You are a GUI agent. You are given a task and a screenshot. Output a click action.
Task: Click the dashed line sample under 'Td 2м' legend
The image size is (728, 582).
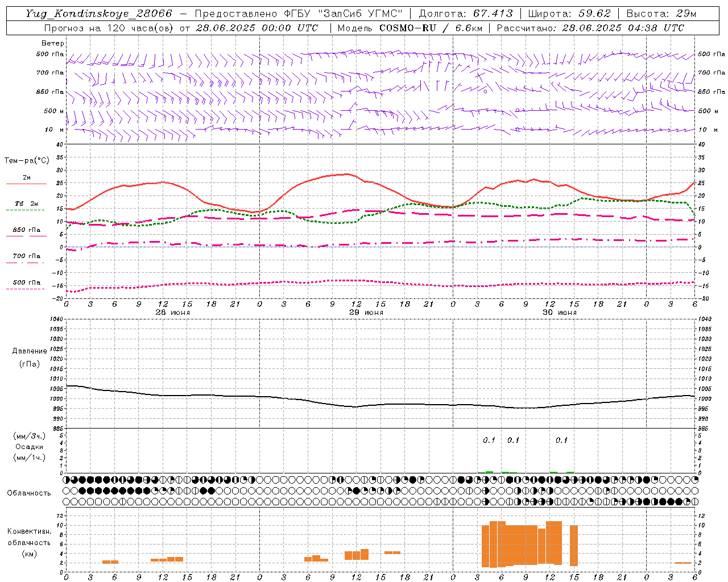click(x=26, y=210)
